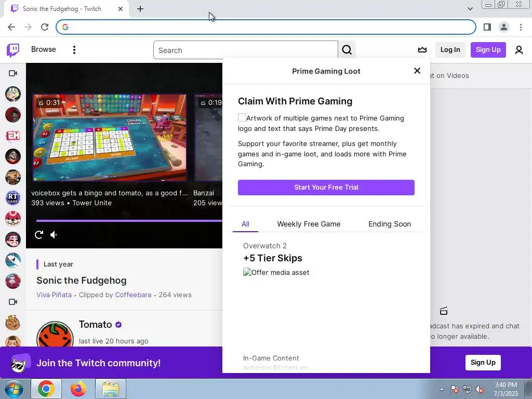The height and width of the screenshot is (399, 532).
Task: Expand the tab search chevron in the title bar
Action: click(x=470, y=9)
